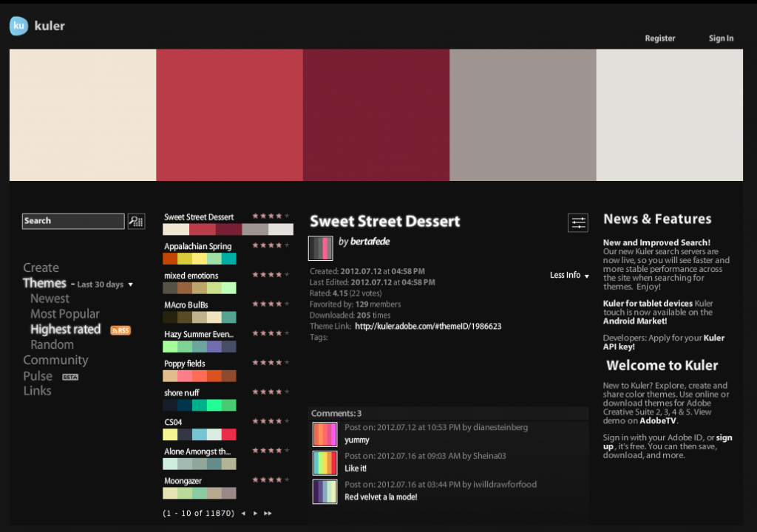Select the MAcro BulBs theme
This screenshot has height=532, width=757.
point(186,305)
